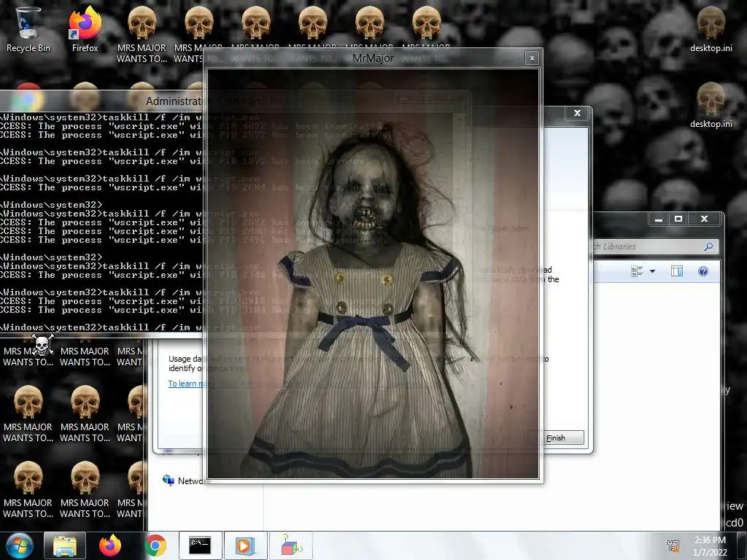The image size is (747, 560).
Task: Open Windows Media Player taskbar button
Action: point(245,545)
